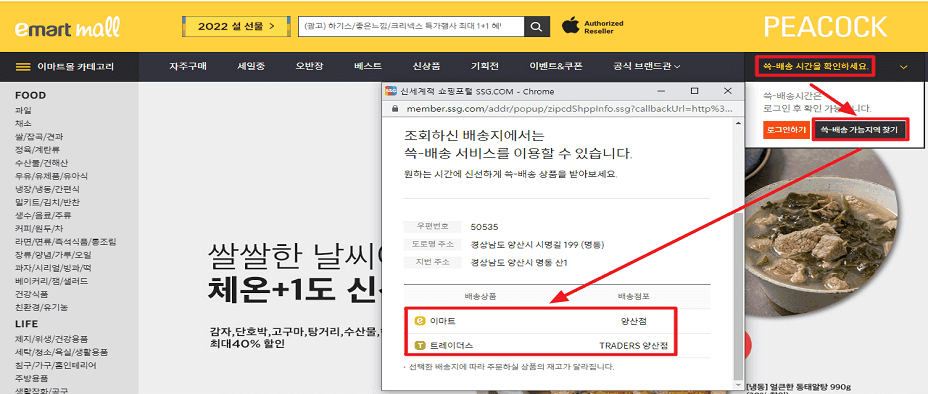Open the 이벤트&쿠폰 menu
The height and width of the screenshot is (394, 928).
tap(556, 67)
